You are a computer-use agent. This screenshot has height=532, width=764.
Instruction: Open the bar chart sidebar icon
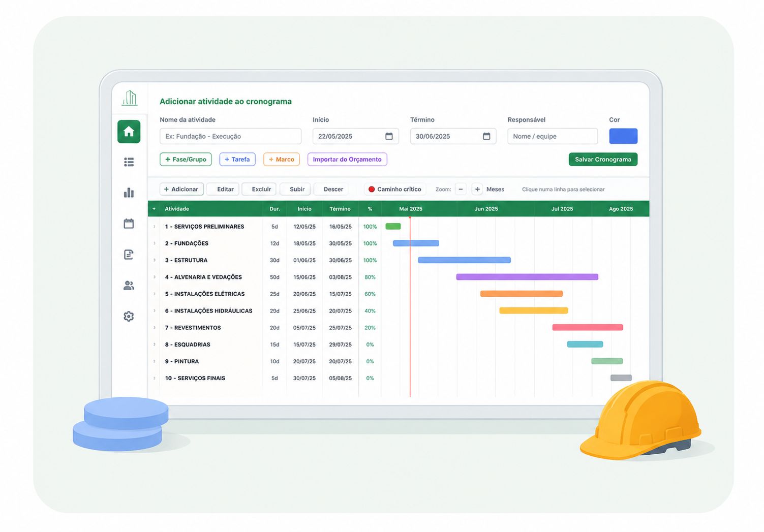click(x=129, y=193)
